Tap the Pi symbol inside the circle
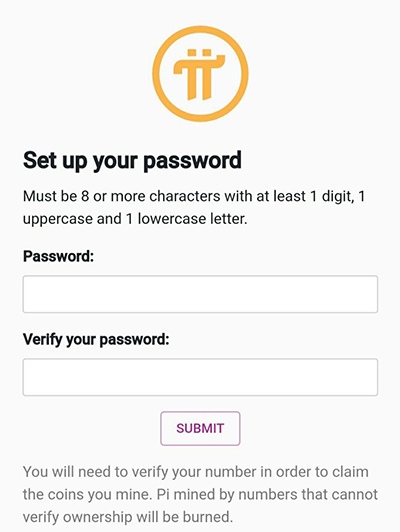Screen dimensions: 400x532 (199, 75)
